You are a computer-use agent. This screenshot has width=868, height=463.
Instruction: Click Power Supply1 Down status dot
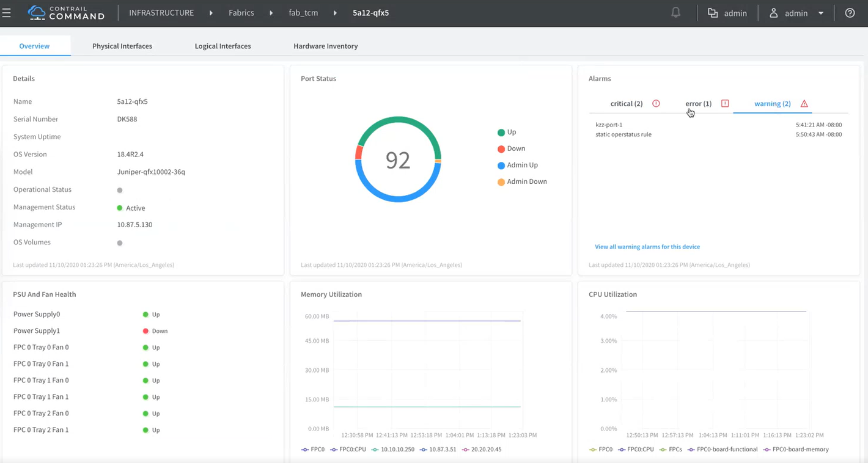(145, 331)
